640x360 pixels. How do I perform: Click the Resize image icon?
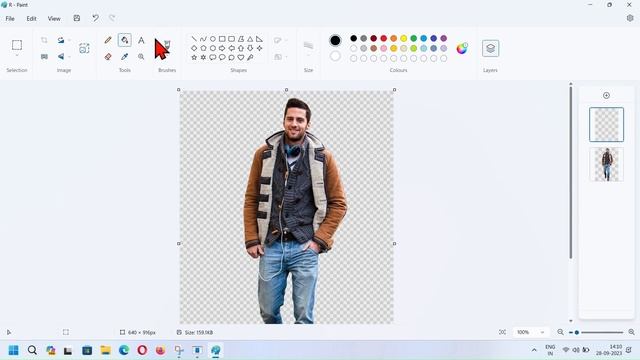[44, 57]
